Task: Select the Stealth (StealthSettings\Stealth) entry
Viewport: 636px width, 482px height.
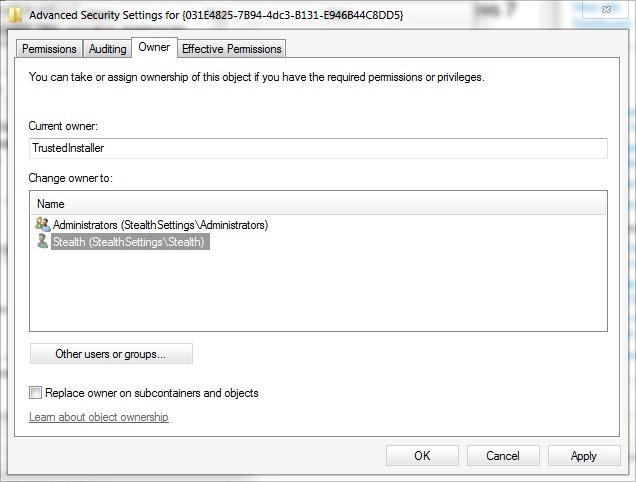Action: click(128, 242)
